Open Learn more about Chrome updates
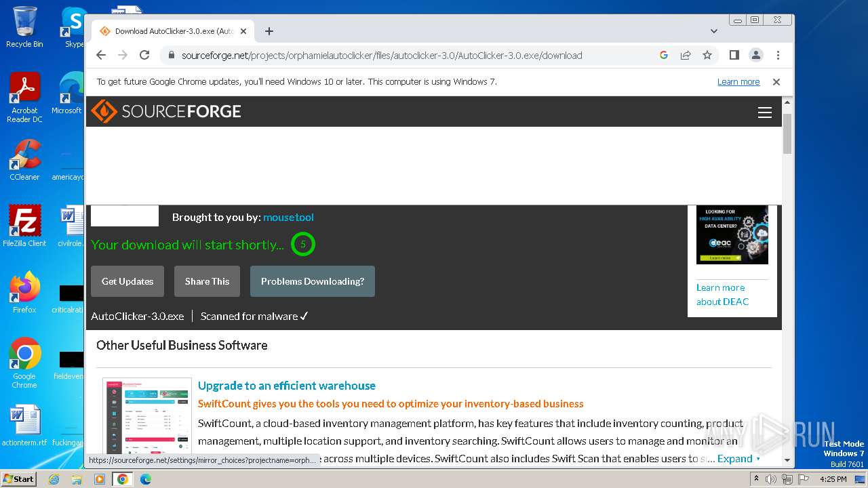868x488 pixels. point(738,82)
